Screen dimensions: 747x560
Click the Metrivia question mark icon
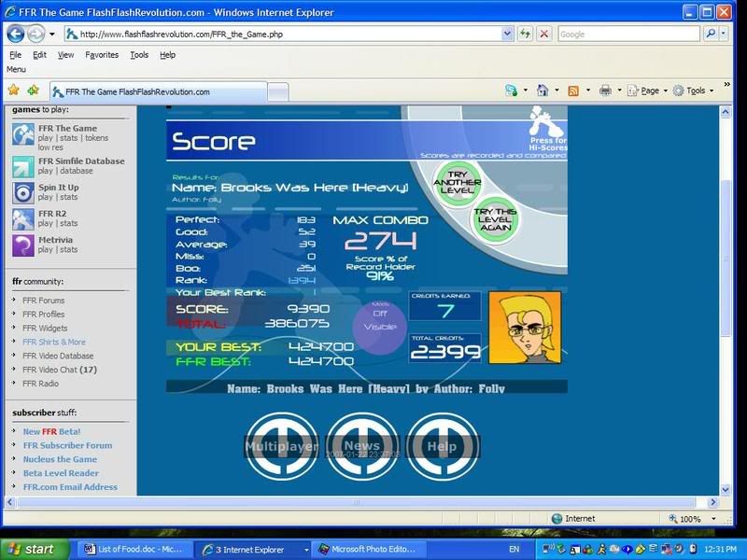(x=23, y=245)
